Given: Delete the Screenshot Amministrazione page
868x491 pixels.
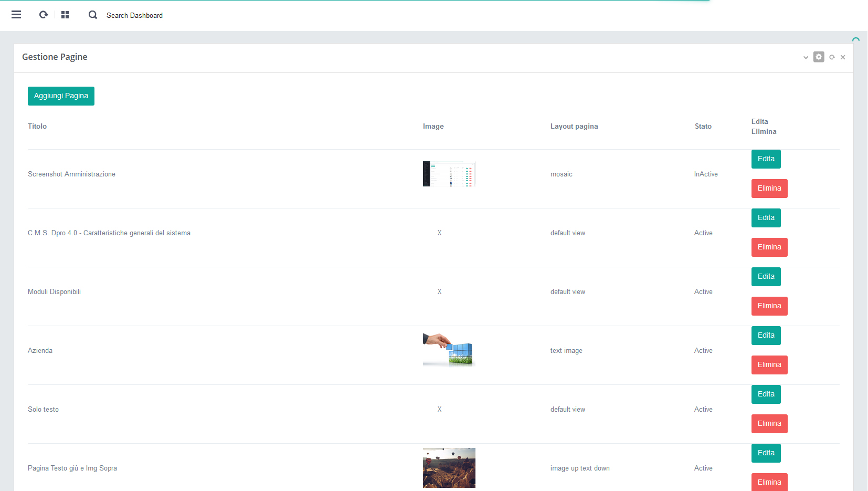Looking at the screenshot, I should click(x=769, y=189).
